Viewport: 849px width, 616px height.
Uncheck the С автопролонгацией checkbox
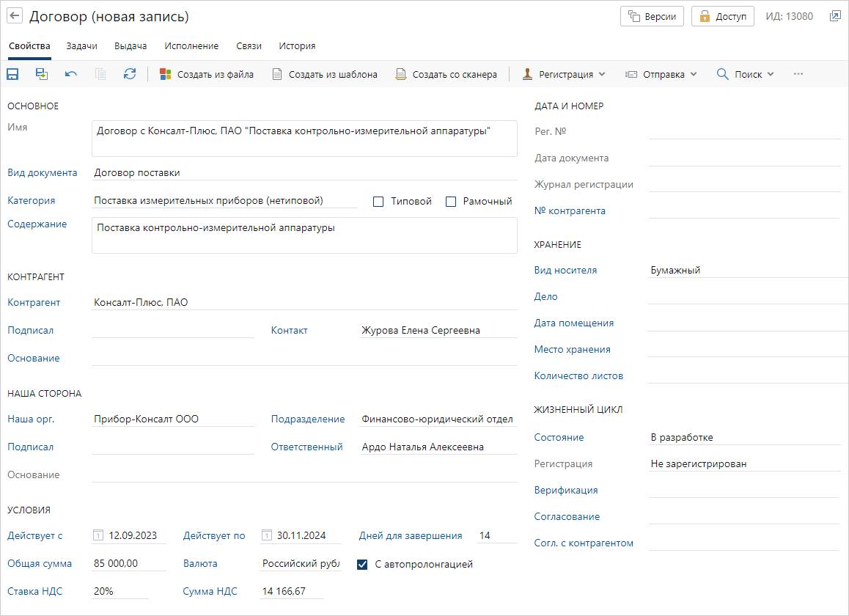(x=362, y=565)
